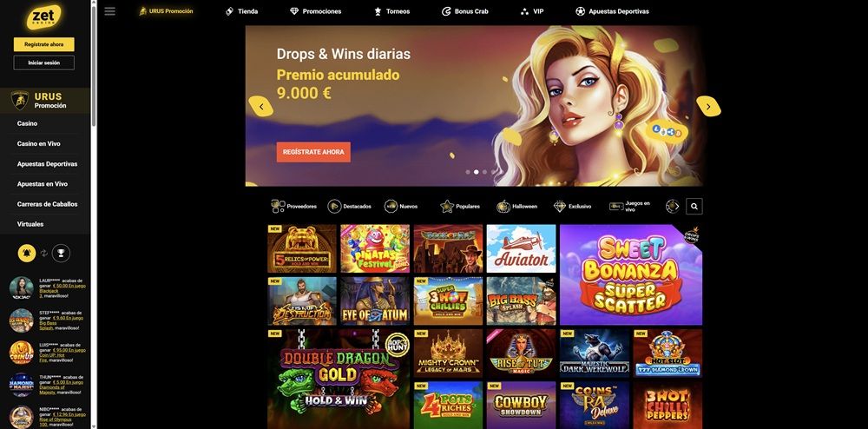
Task: Show previous banner slide with left arrow
Action: coord(260,106)
